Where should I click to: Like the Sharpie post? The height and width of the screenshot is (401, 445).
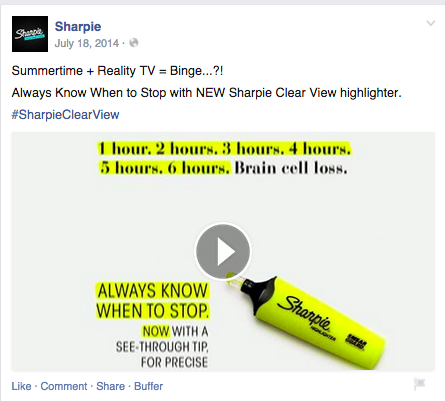tap(21, 386)
